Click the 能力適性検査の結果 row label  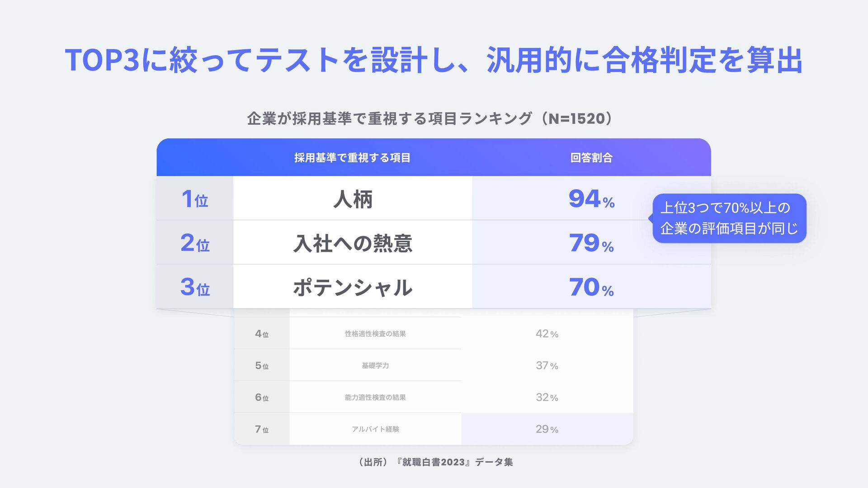(x=375, y=397)
